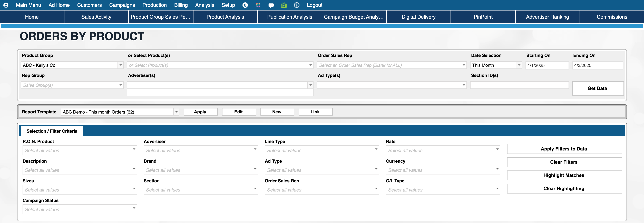Viewport: 644px width, 223px height.
Task: Click the Highlight Matches button
Action: (x=564, y=175)
